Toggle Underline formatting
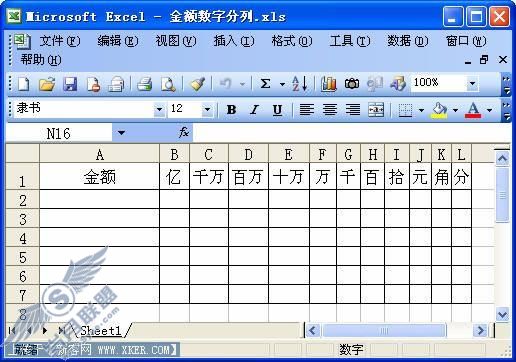Screen dimensions: 516x362 coord(277,110)
